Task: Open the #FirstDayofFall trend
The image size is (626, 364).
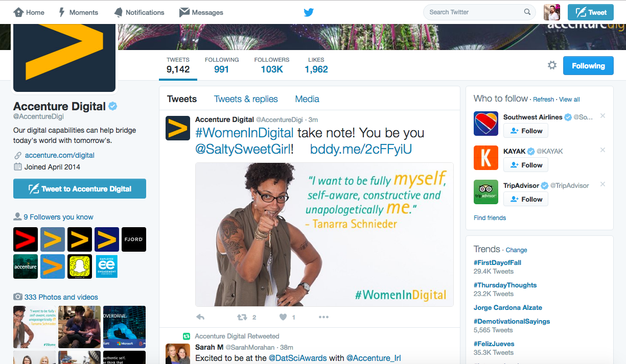Action: [x=497, y=262]
